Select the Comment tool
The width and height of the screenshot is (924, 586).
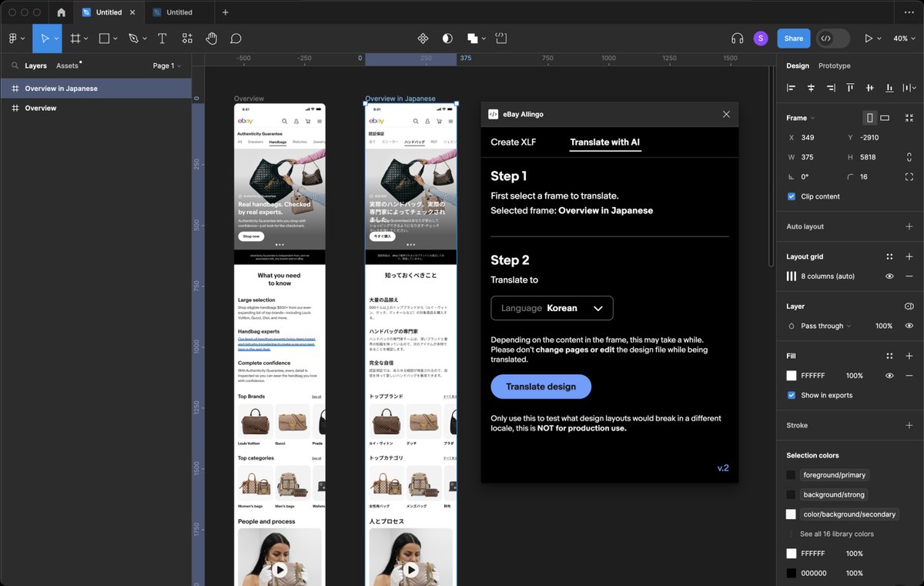pos(236,39)
